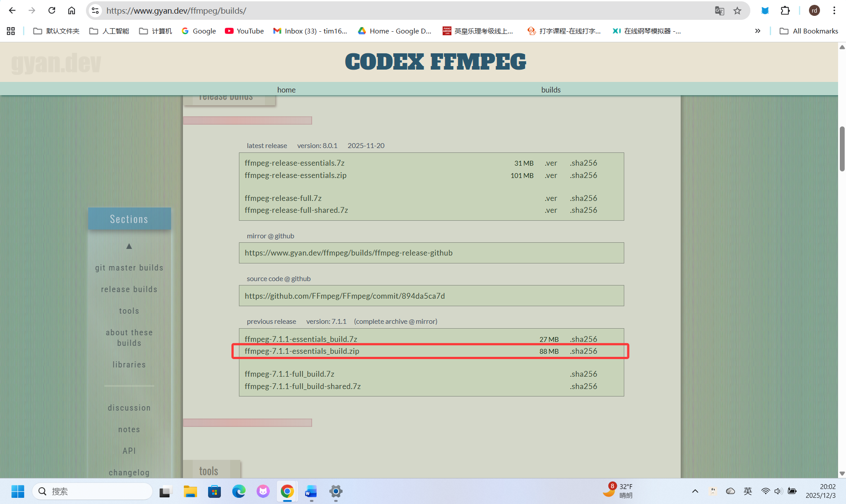Open the changelog sidebar link
This screenshot has height=504, width=846.
click(x=129, y=473)
